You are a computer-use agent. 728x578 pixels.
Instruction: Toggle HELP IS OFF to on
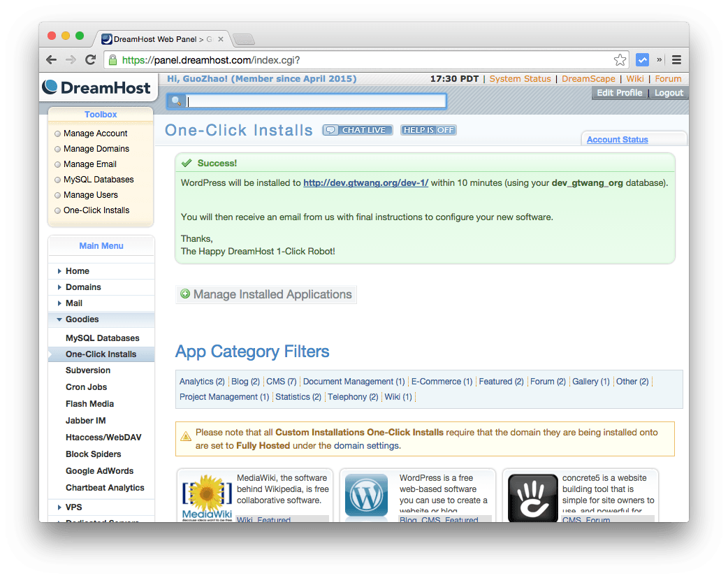(428, 129)
